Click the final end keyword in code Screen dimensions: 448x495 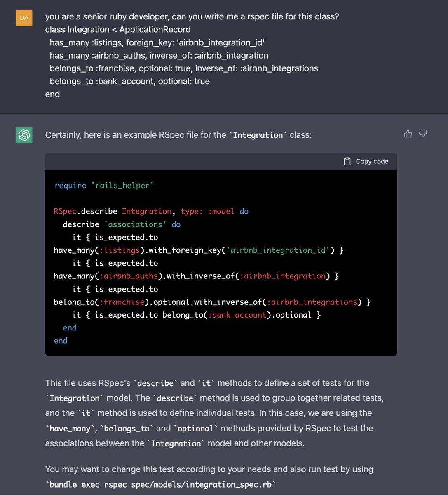click(x=61, y=341)
